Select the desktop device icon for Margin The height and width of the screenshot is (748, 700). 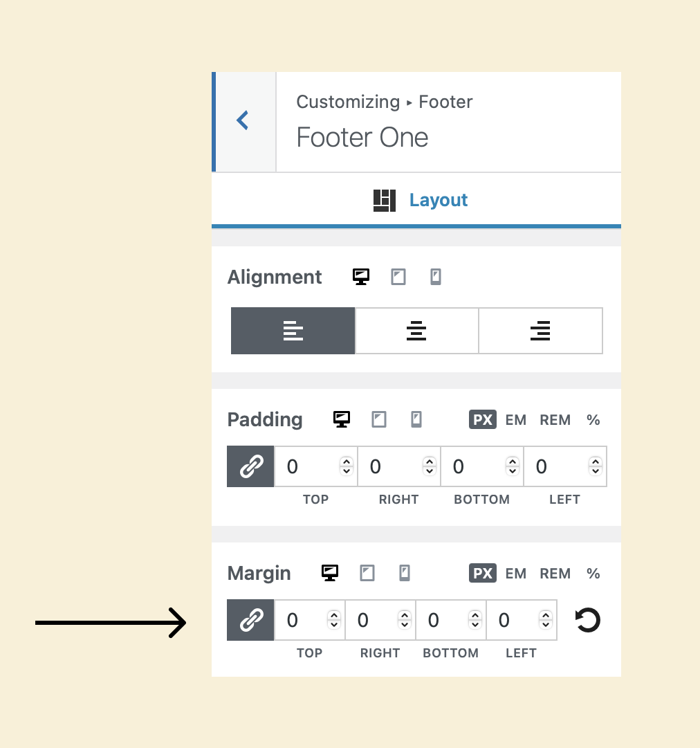pos(330,573)
